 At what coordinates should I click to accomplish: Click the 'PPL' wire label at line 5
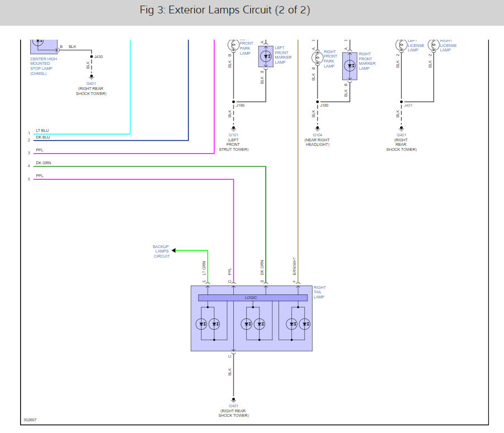pos(40,175)
